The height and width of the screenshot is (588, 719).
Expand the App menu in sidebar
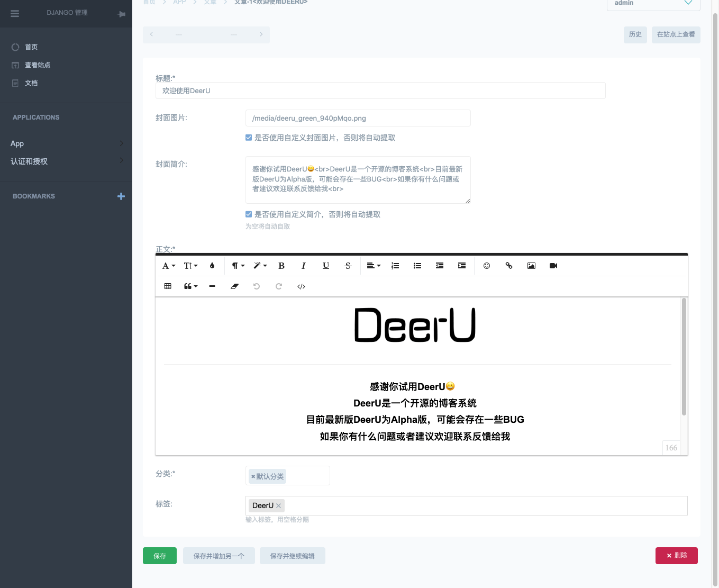point(66,143)
